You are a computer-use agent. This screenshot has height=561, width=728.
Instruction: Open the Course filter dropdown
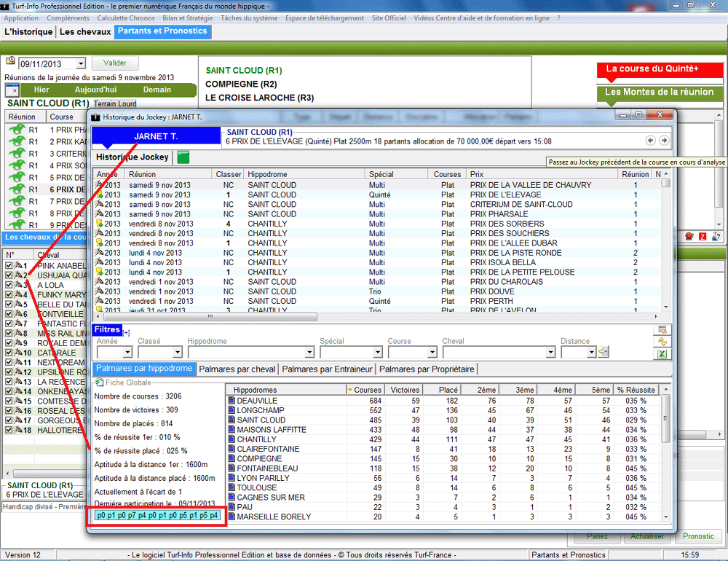pos(432,353)
